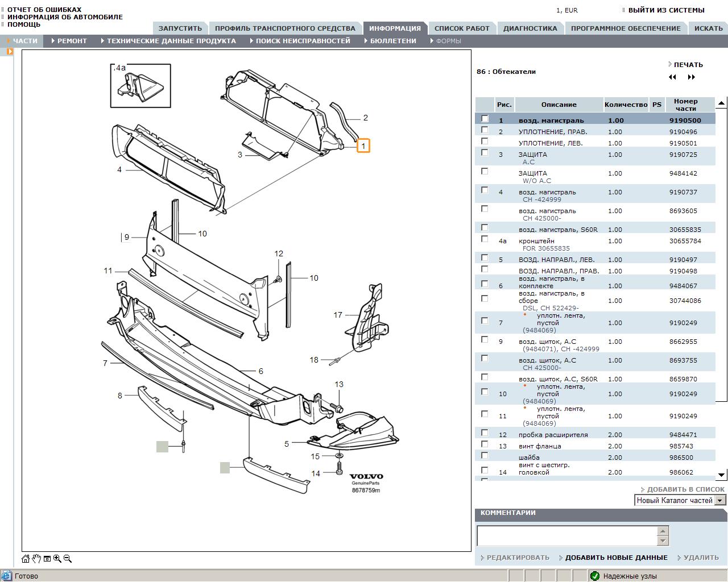Click the zoom in magnifier icon

[x=57, y=559]
